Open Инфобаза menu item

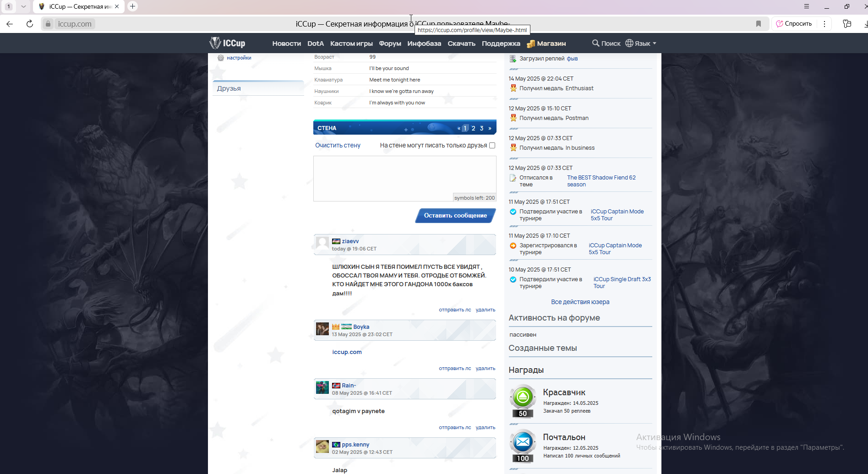coord(424,44)
